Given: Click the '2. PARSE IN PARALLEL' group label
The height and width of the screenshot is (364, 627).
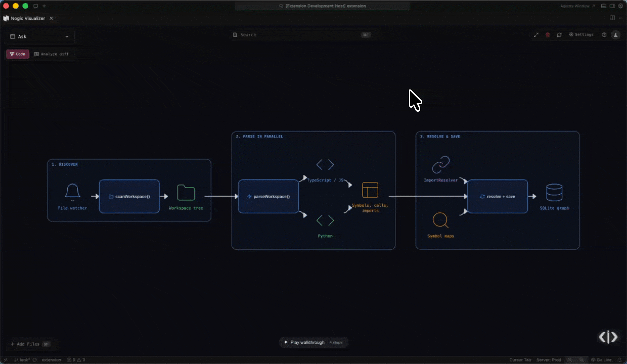Looking at the screenshot, I should (x=259, y=136).
